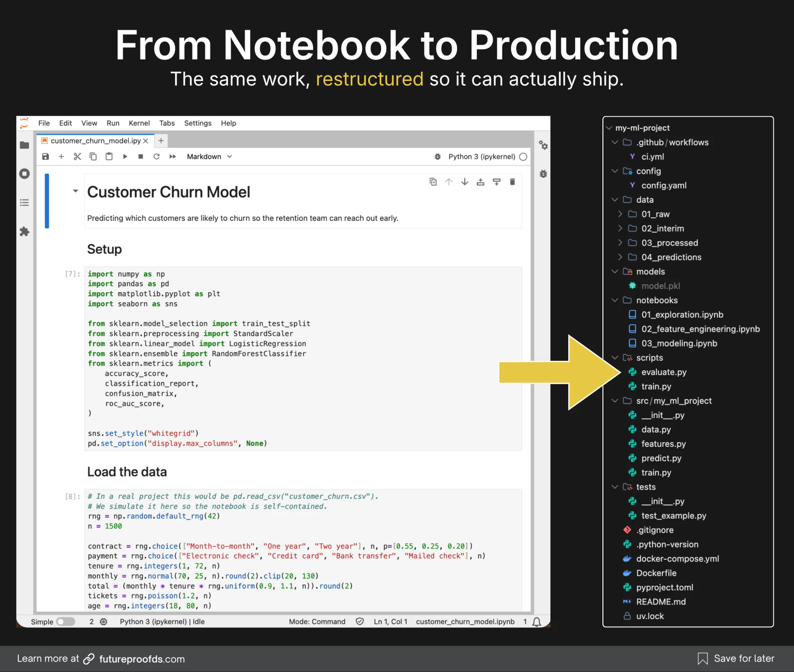Collapse the models folder
This screenshot has height=672, width=794.
point(615,271)
